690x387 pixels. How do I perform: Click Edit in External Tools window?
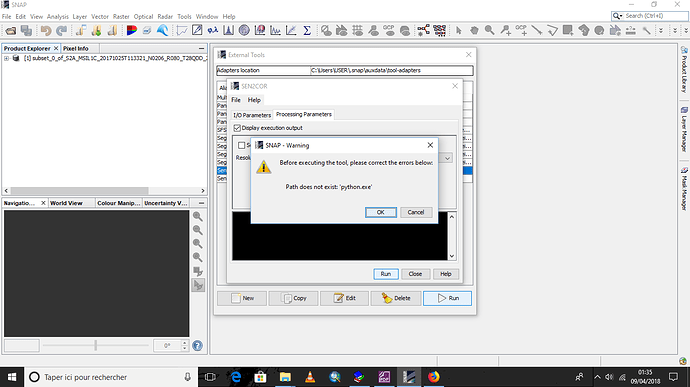click(x=345, y=298)
